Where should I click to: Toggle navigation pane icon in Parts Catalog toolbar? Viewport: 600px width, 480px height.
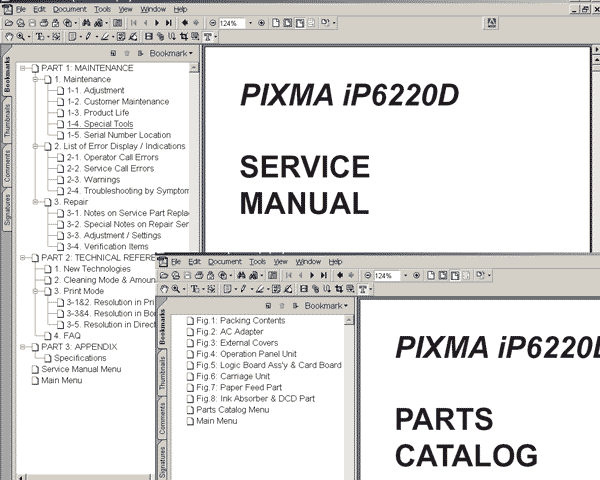click(272, 275)
